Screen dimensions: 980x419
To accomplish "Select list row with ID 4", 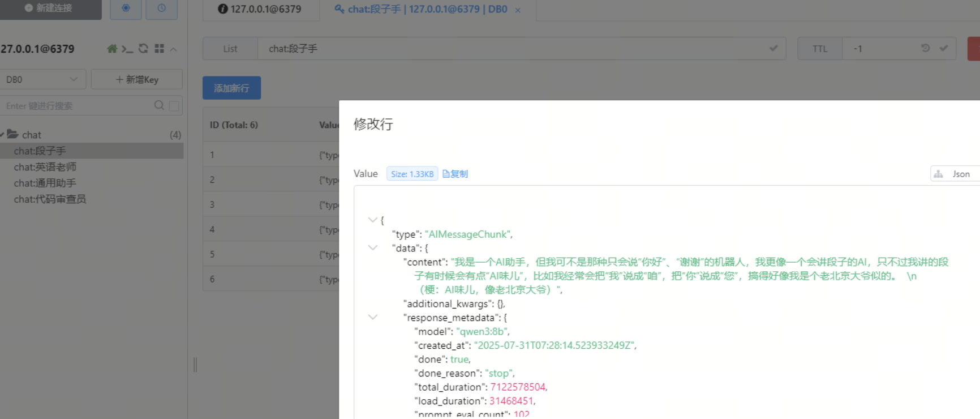I will 270,229.
